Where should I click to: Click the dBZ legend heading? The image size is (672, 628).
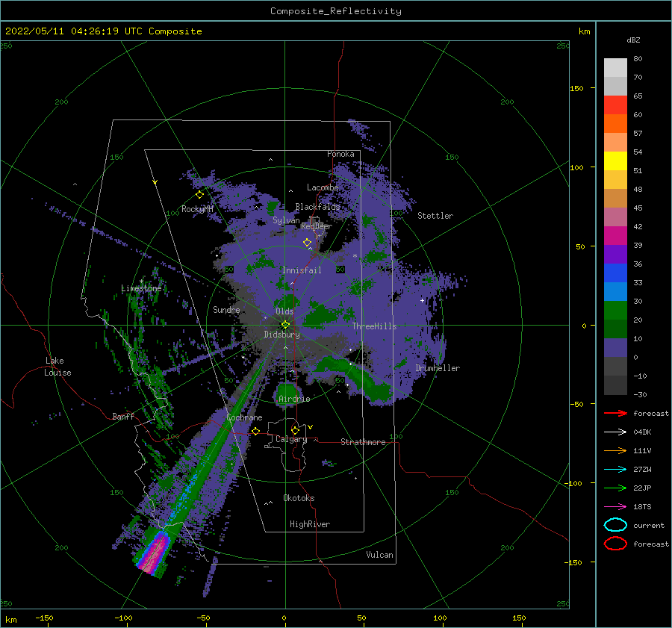[633, 40]
